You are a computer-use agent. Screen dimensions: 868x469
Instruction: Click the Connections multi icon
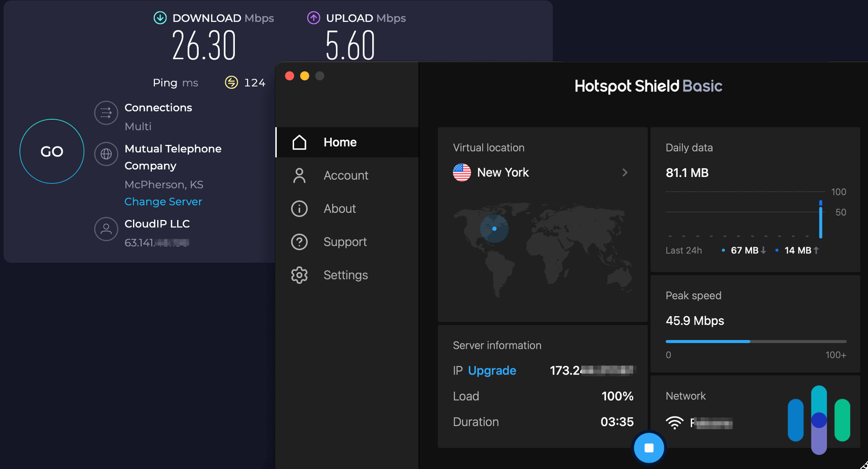(106, 113)
